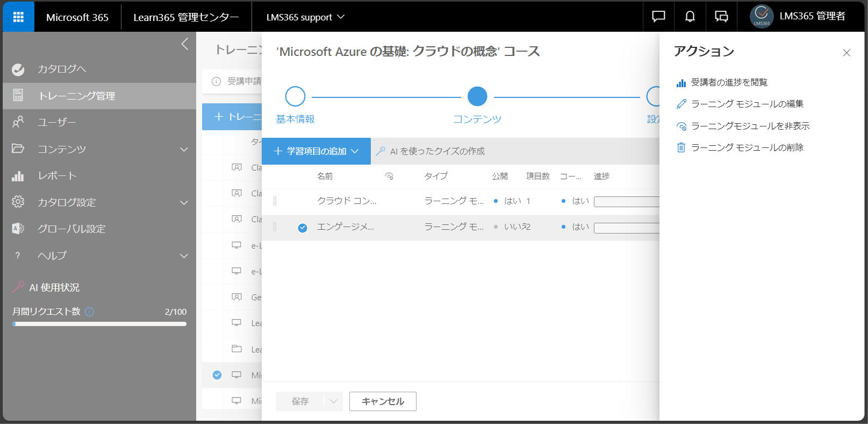Select the 基本情報 step circle
This screenshot has width=868, height=424.
[x=295, y=96]
